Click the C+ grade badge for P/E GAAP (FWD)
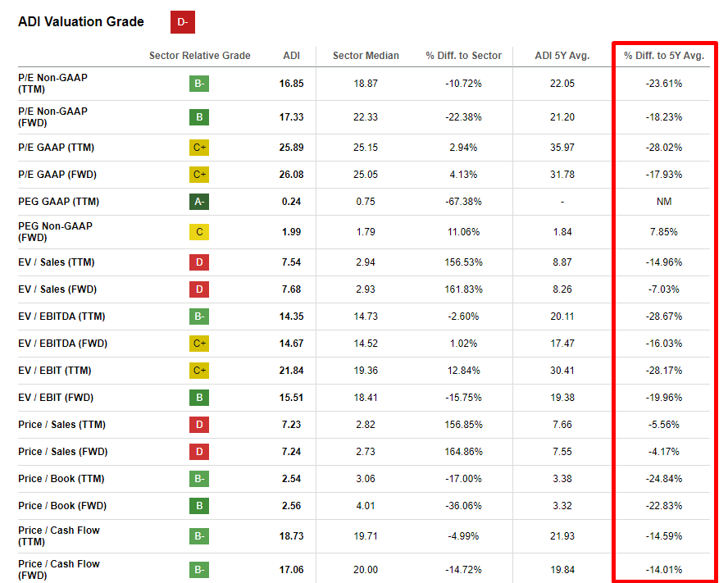728x583 pixels. (x=199, y=175)
